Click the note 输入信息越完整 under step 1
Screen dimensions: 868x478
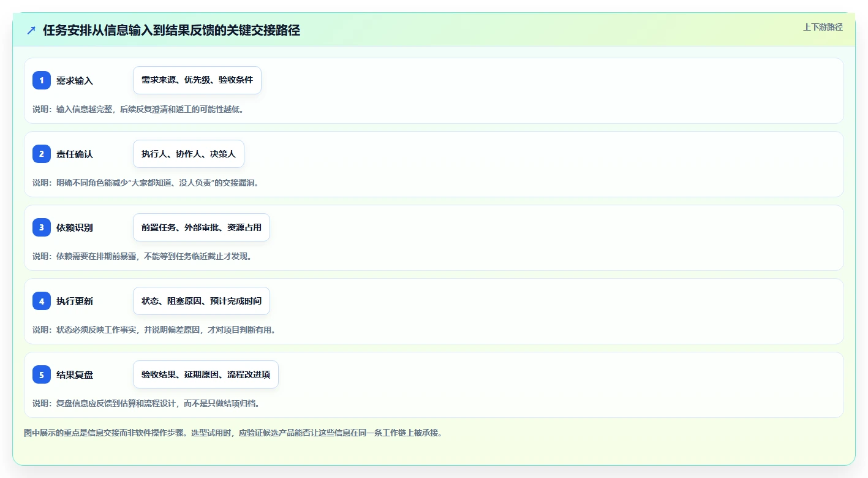click(138, 109)
